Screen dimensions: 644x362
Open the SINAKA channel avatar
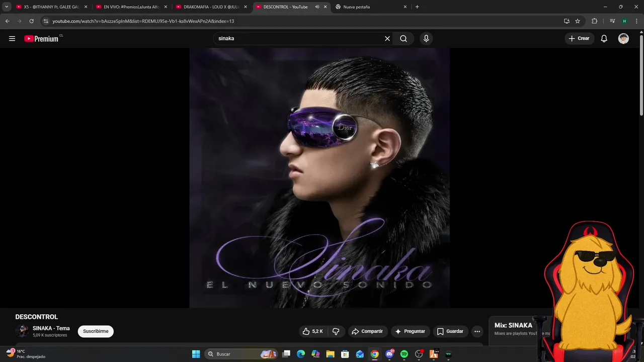[22, 331]
